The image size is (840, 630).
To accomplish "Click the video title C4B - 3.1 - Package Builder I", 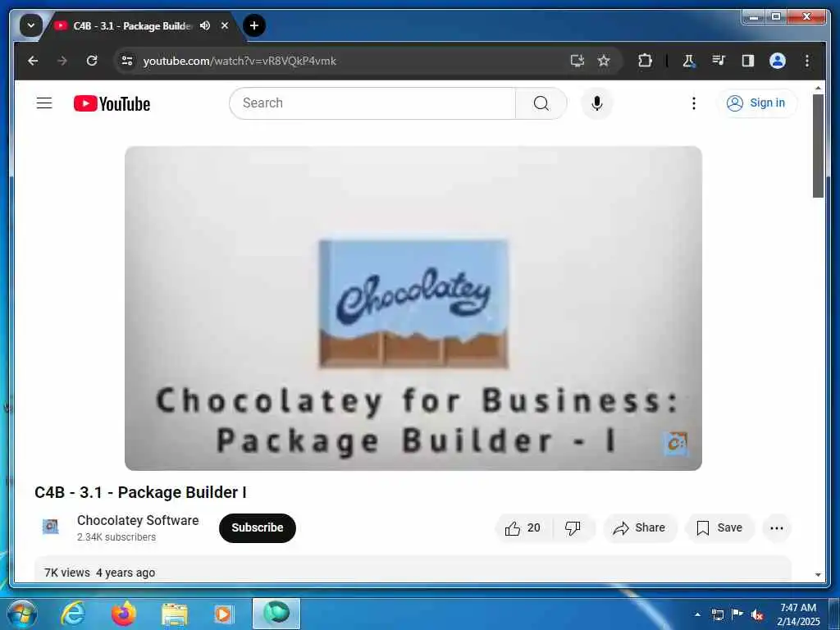I will pos(140,492).
